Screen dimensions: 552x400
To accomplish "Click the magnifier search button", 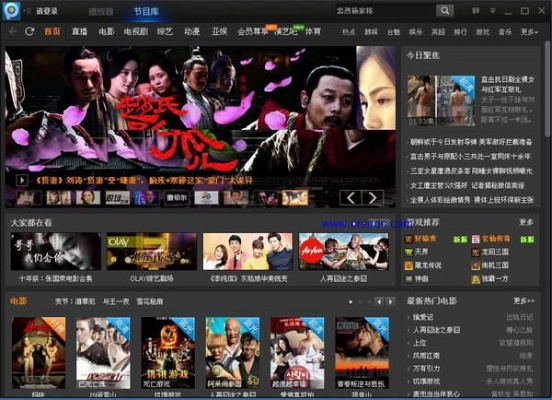I will (445, 11).
